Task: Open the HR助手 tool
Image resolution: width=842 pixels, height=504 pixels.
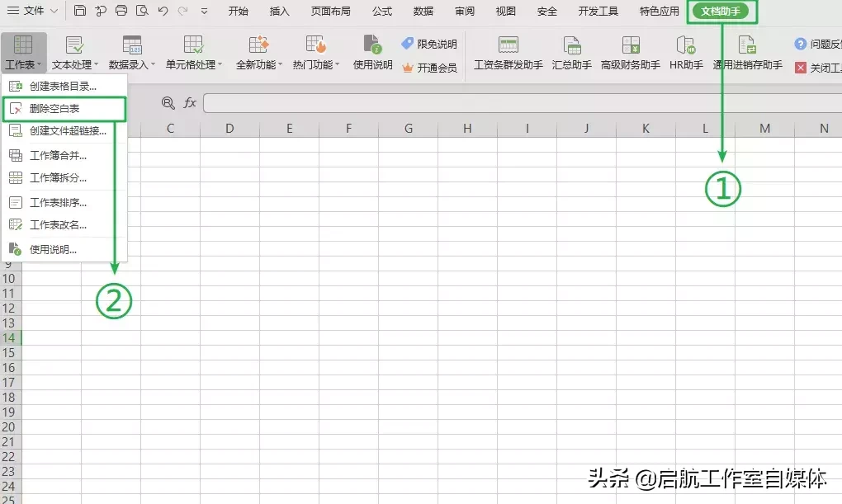Action: (x=686, y=52)
